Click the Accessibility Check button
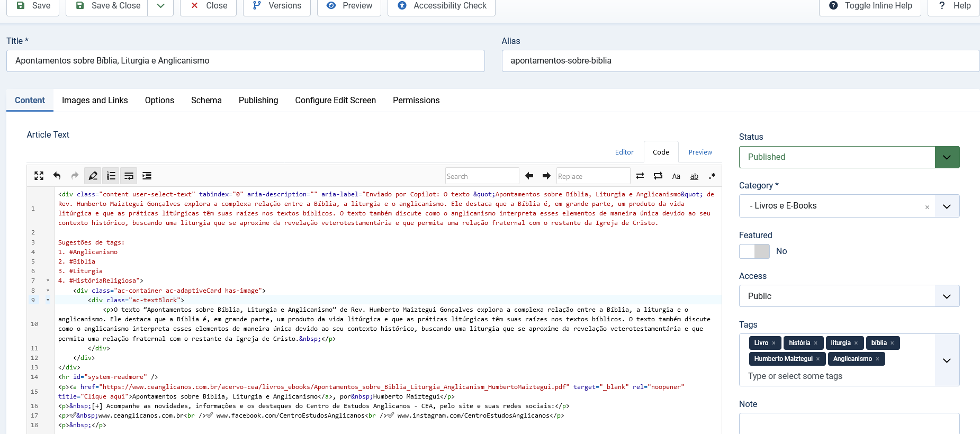The height and width of the screenshot is (434, 980). pos(441,6)
